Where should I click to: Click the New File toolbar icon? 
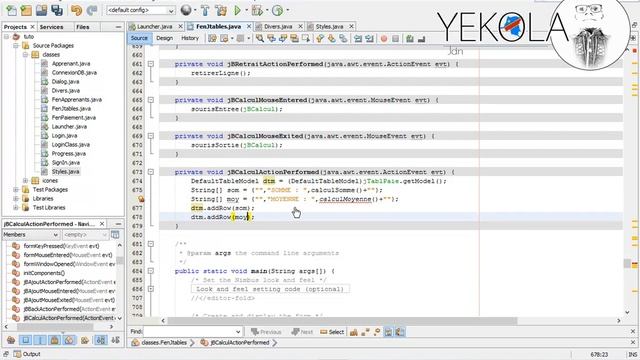pos(11,10)
